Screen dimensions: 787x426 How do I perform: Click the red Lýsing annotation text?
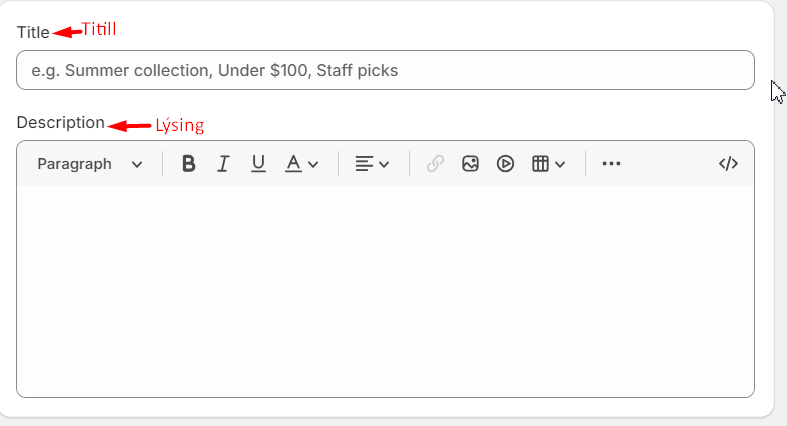point(180,125)
